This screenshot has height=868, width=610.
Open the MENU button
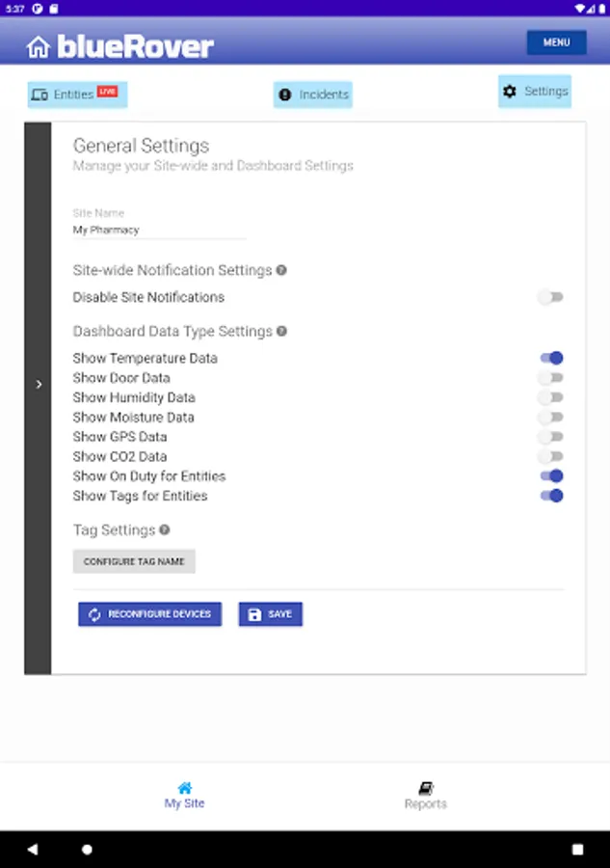[x=556, y=42]
